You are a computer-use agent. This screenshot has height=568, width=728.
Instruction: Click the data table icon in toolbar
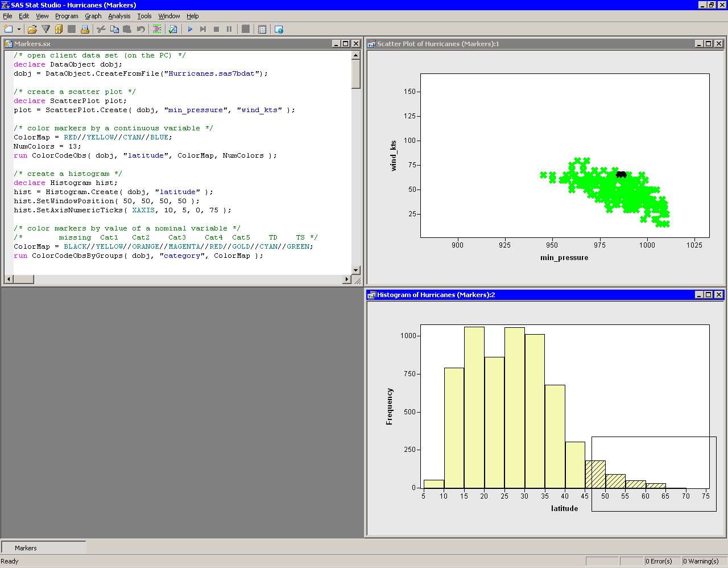pos(262,29)
